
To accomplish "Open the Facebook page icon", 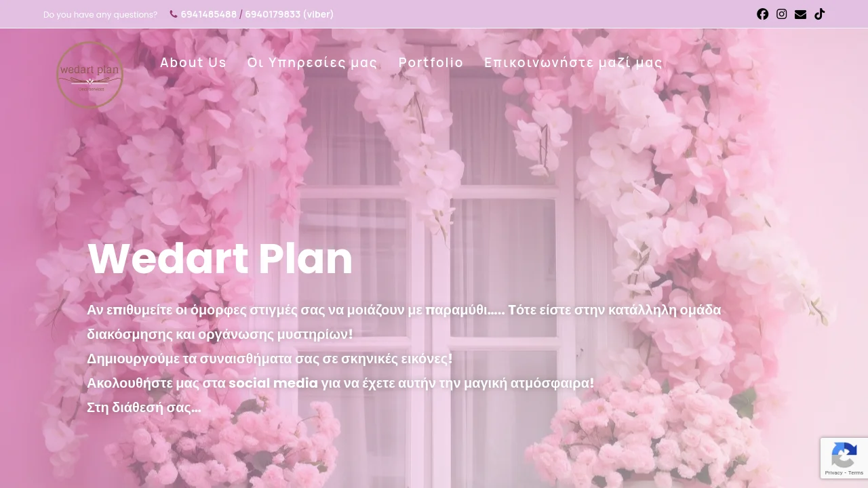I will pyautogui.click(x=763, y=14).
